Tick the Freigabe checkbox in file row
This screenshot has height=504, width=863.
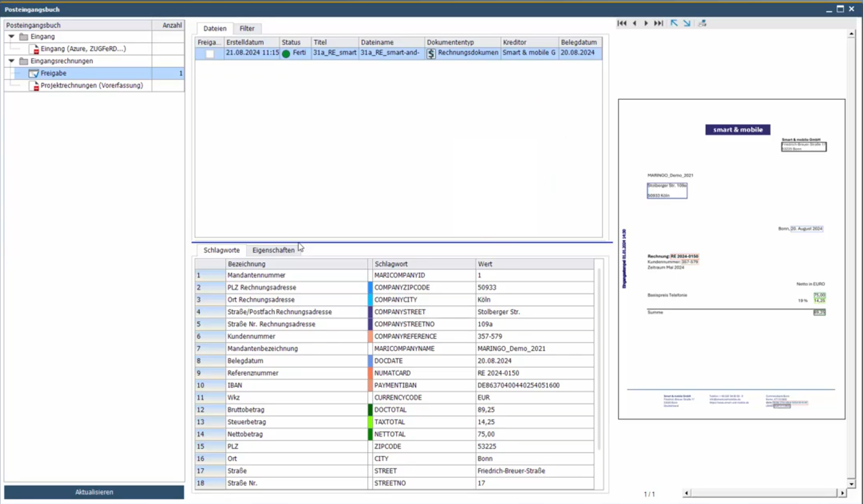210,54
